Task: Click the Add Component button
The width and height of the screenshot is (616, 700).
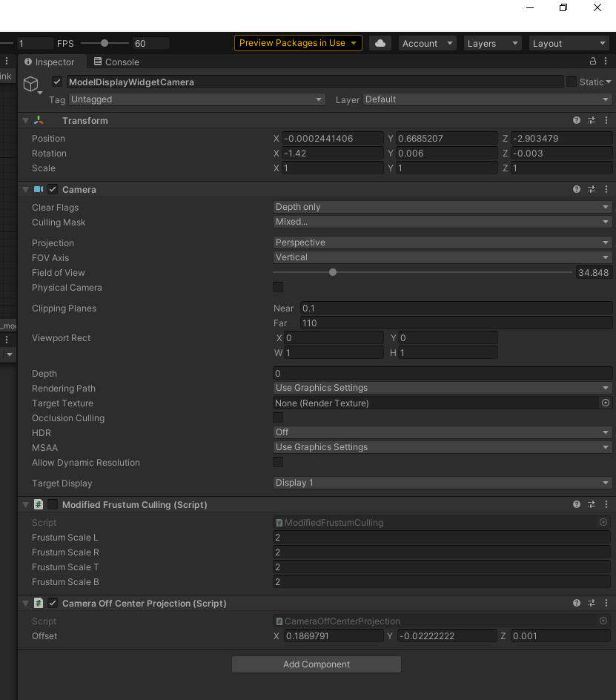Action: coord(317,664)
